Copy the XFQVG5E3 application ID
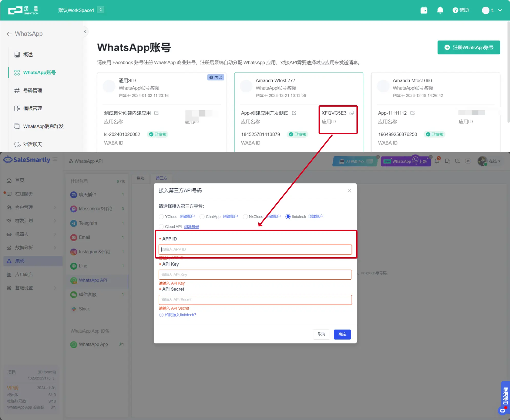Viewport: 510px width, 420px height. [352, 113]
